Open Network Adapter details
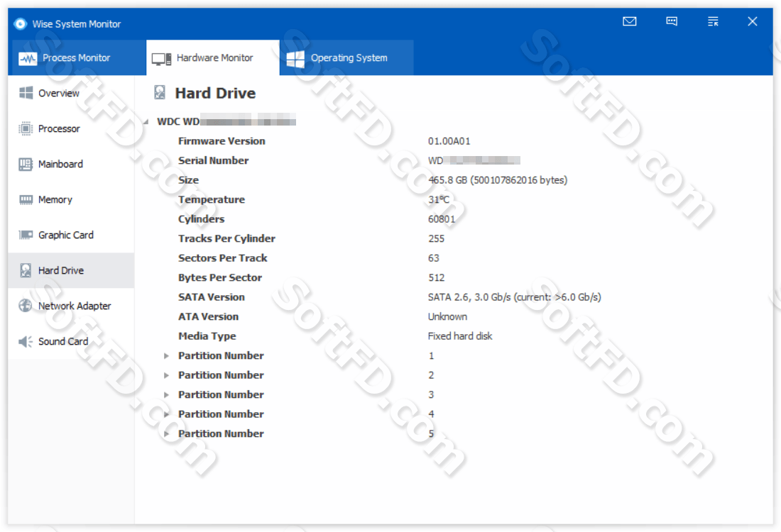The height and width of the screenshot is (532, 781). (x=71, y=306)
